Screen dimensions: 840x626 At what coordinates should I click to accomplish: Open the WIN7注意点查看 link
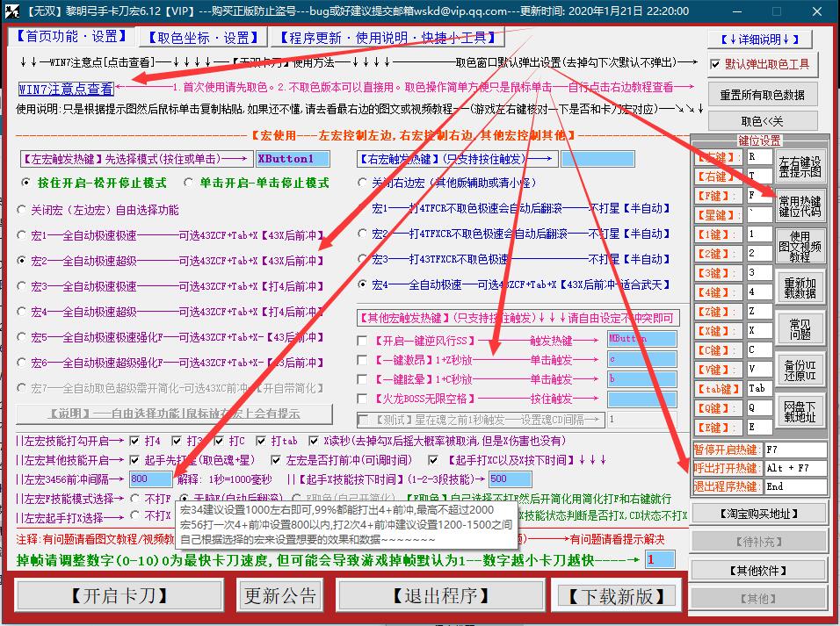[x=66, y=89]
